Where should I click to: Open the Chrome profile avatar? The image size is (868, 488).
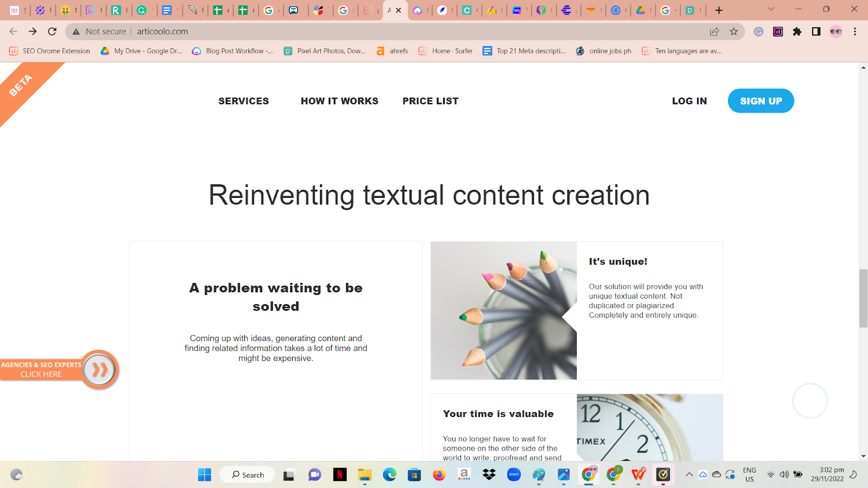tap(835, 31)
